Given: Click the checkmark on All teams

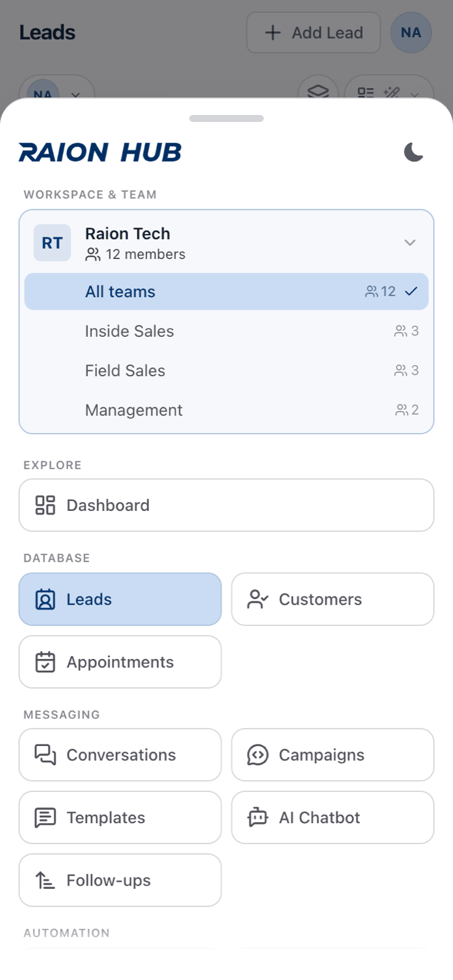Looking at the screenshot, I should [411, 292].
